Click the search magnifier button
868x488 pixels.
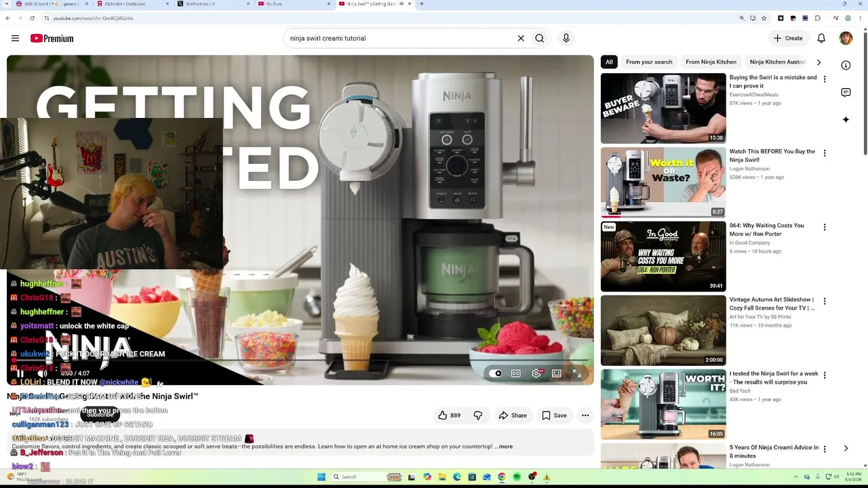[540, 39]
